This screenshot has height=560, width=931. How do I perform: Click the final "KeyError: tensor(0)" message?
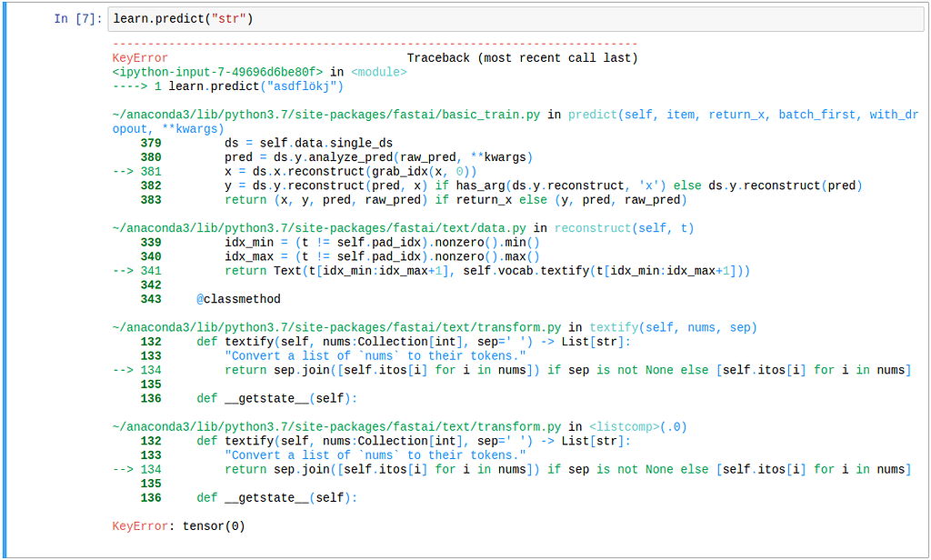[x=178, y=526]
